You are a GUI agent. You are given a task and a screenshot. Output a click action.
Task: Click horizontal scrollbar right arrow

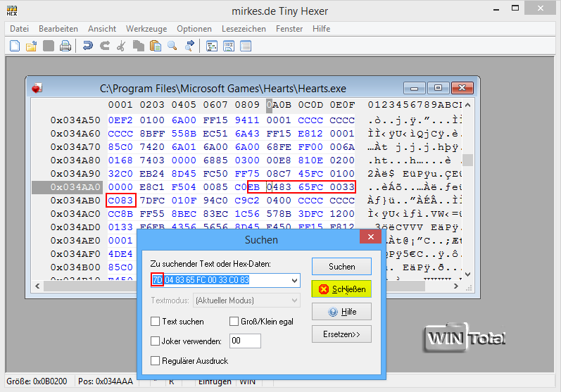coord(456,286)
